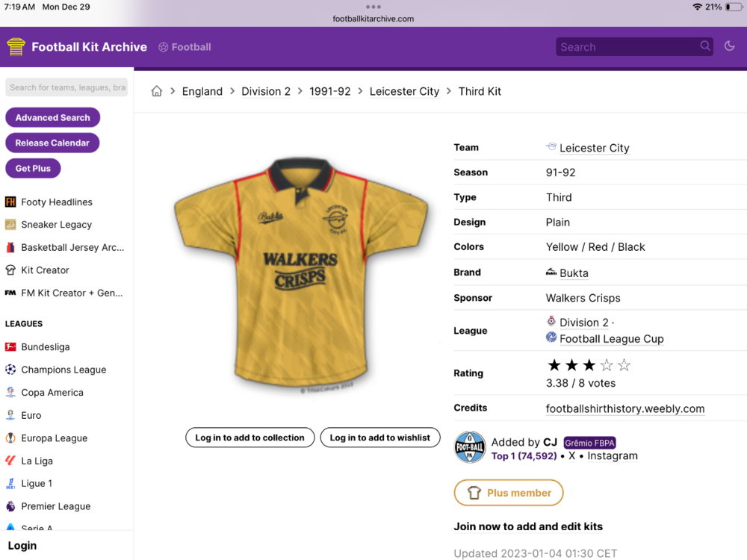Click the Football Kit Archive shirt logo
This screenshot has width=747, height=560.
[x=16, y=46]
